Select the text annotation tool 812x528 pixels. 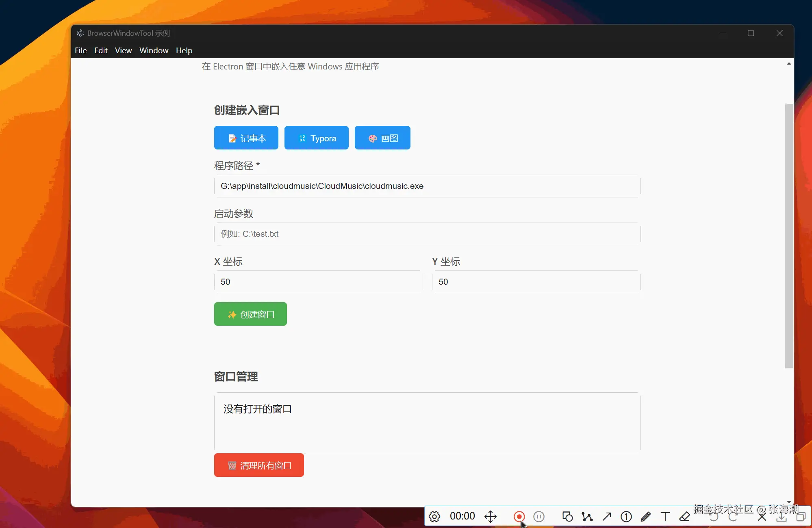[665, 517]
